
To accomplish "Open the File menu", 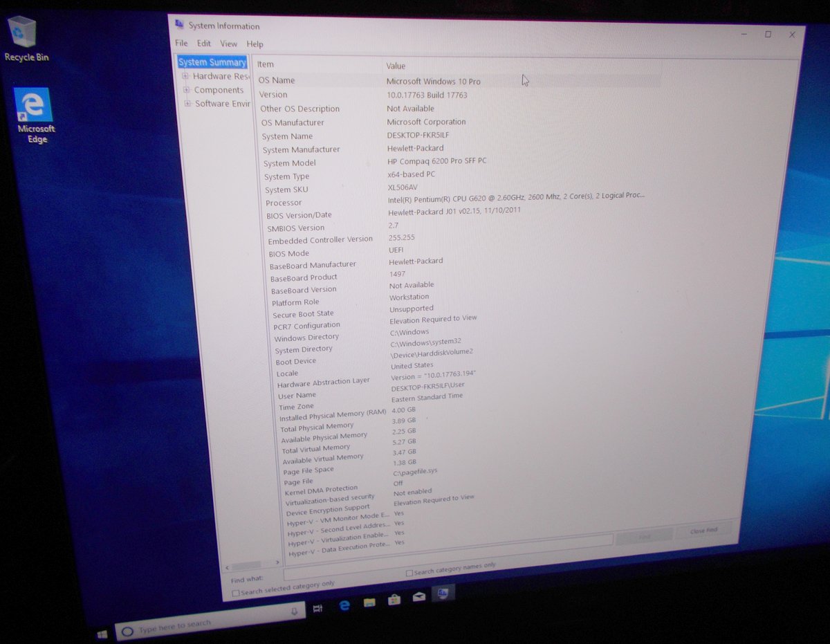I will pos(181,43).
